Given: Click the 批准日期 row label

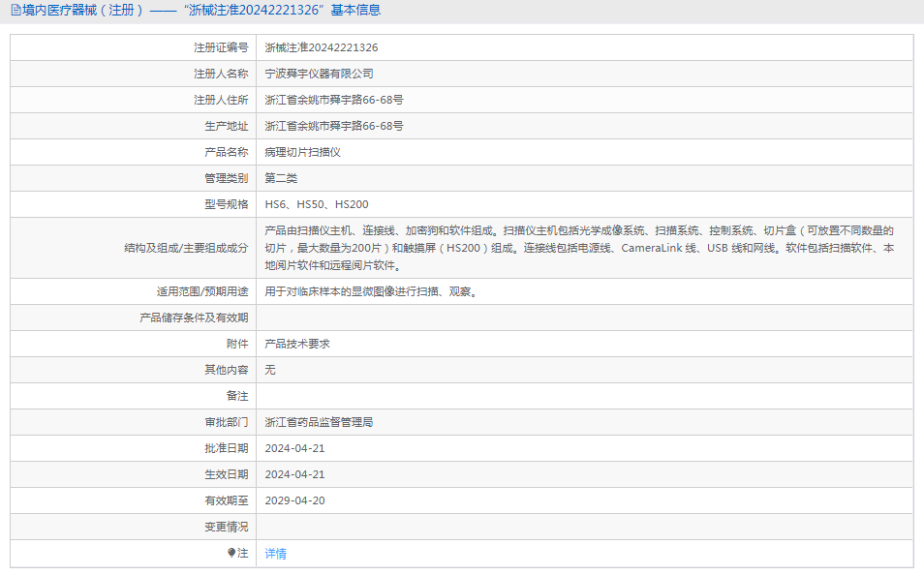Looking at the screenshot, I should click(227, 448).
